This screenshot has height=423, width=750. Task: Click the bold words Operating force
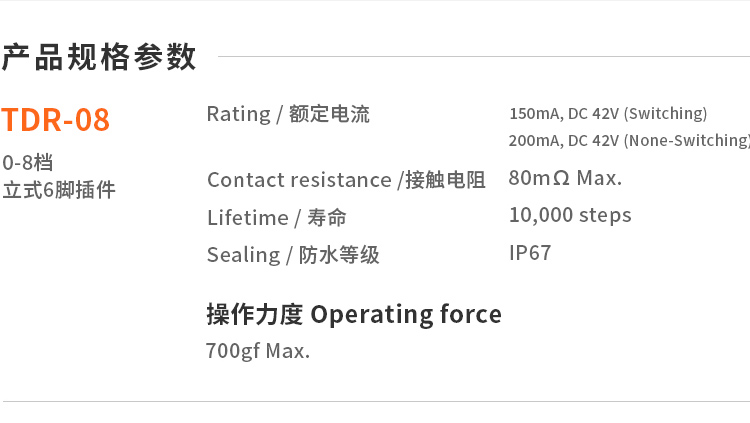406,314
